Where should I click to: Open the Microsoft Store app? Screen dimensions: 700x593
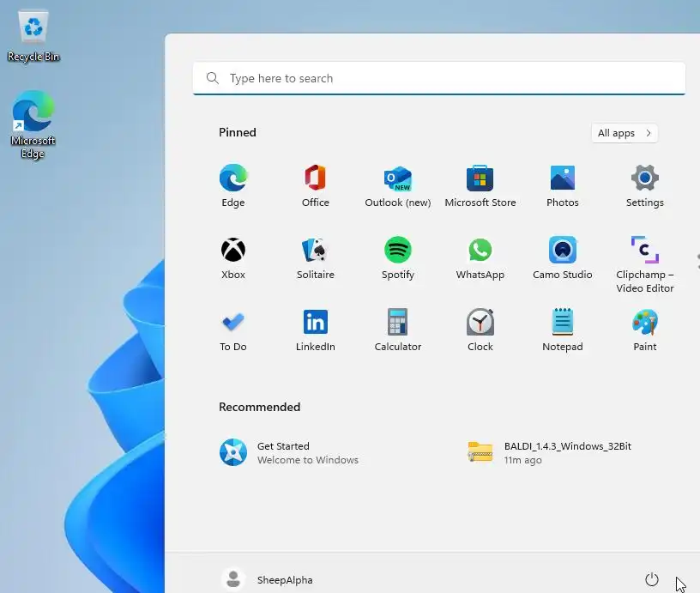pos(480,185)
